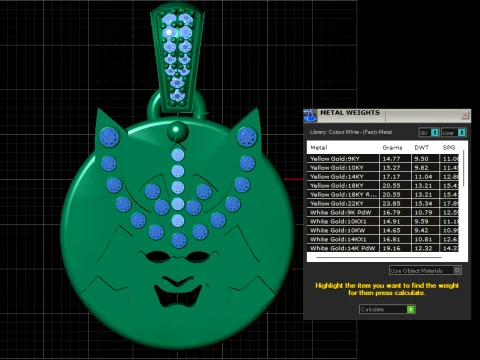The height and width of the screenshot is (360, 480).
Task: Click the Metal Weights scale icon
Action: point(310,115)
